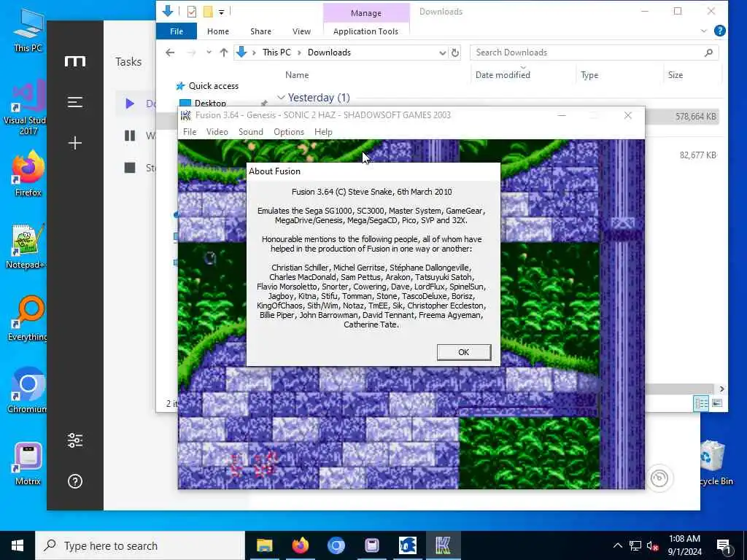Add a new task in Motrix
The height and width of the screenshot is (560, 747).
coord(75,143)
